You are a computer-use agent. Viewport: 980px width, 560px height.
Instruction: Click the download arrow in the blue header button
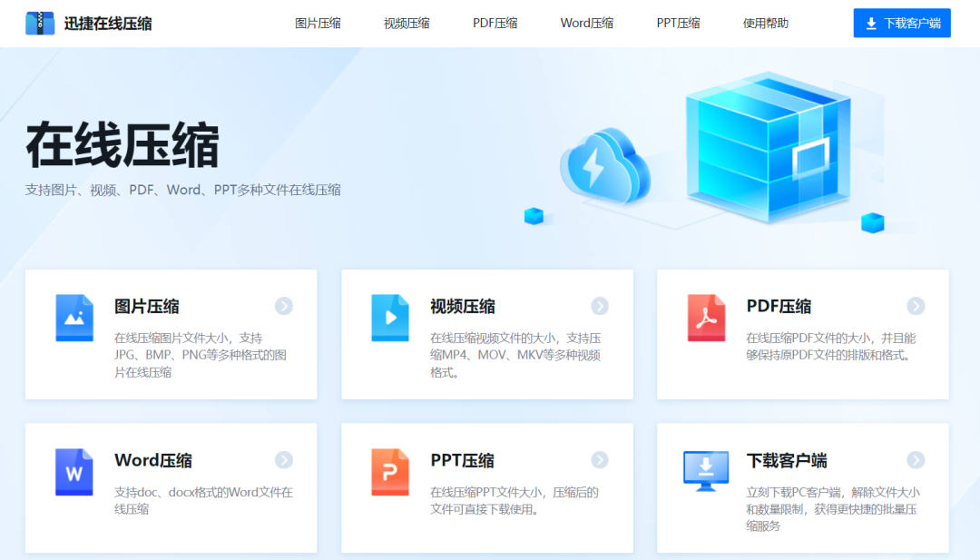870,24
